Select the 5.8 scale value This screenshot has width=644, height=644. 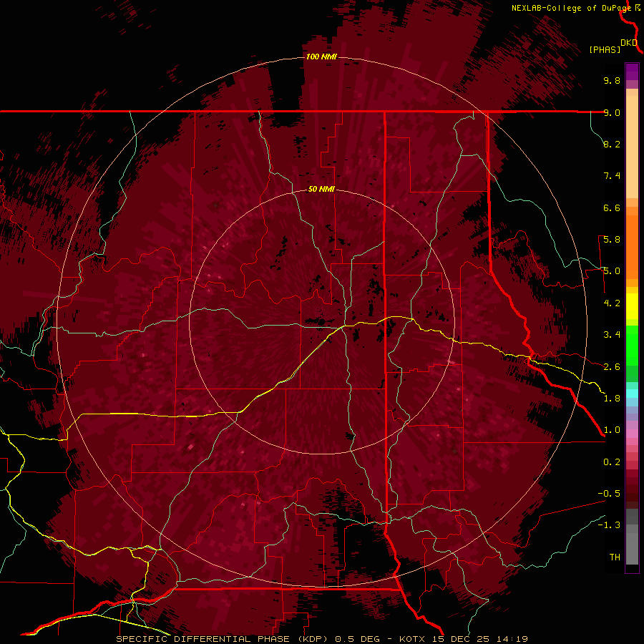point(612,240)
